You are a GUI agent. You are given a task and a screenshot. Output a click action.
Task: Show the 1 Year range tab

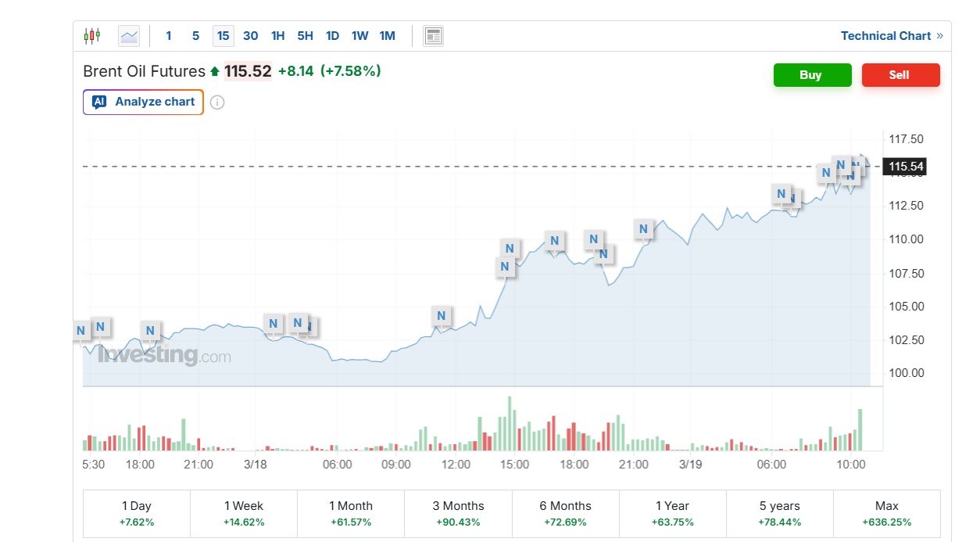(672, 514)
